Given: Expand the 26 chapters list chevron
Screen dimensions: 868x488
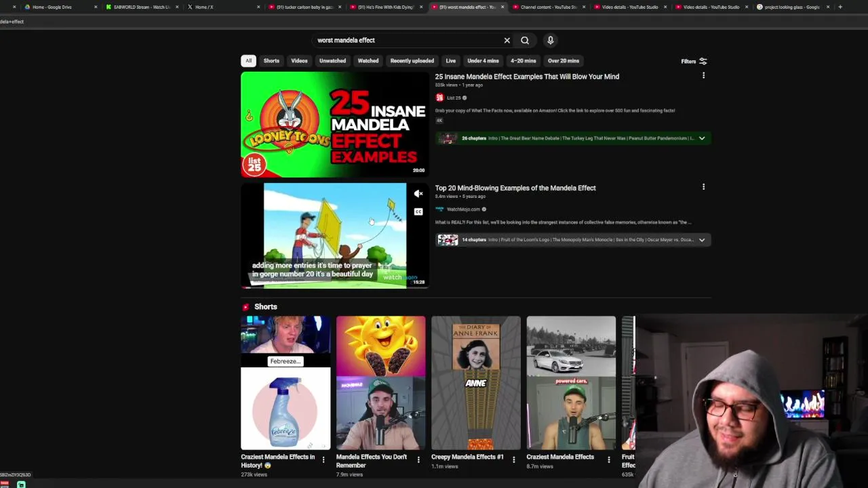Looking at the screenshot, I should pos(702,138).
